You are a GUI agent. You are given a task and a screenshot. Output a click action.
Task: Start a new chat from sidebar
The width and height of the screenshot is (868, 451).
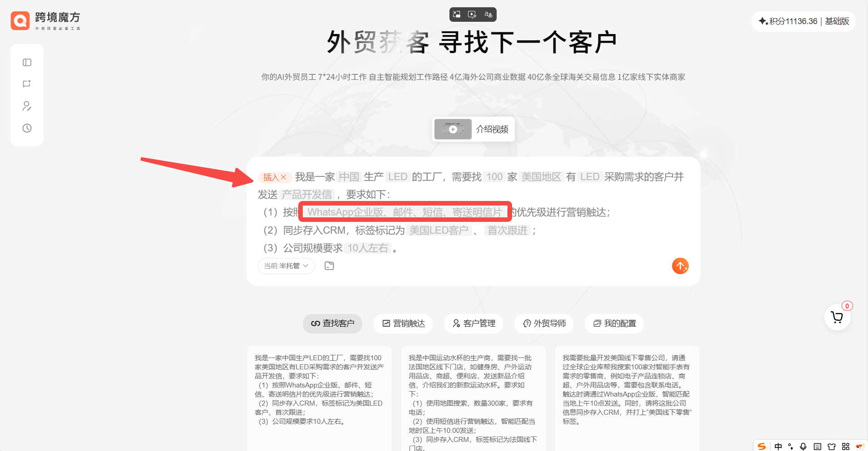(27, 84)
